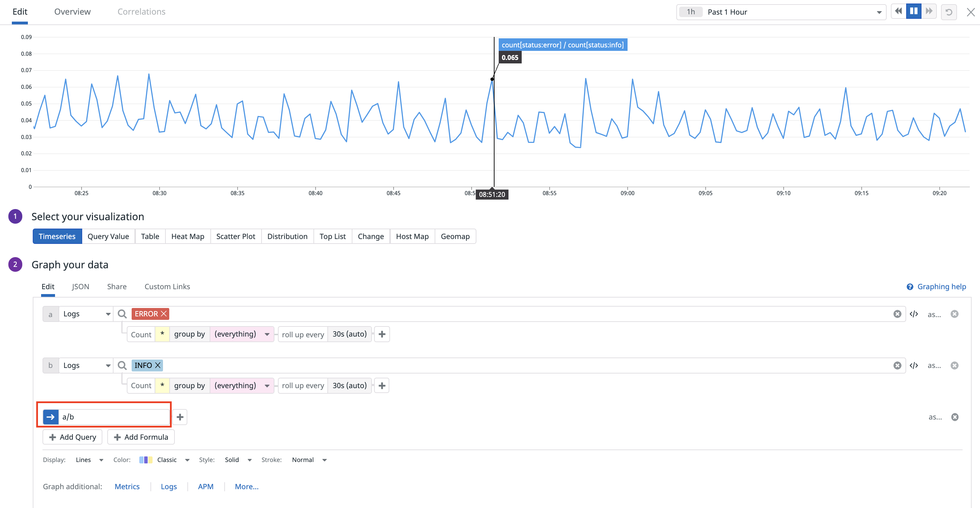Image resolution: width=980 pixels, height=508 pixels.
Task: Clear query a search field
Action: pyautogui.click(x=897, y=314)
